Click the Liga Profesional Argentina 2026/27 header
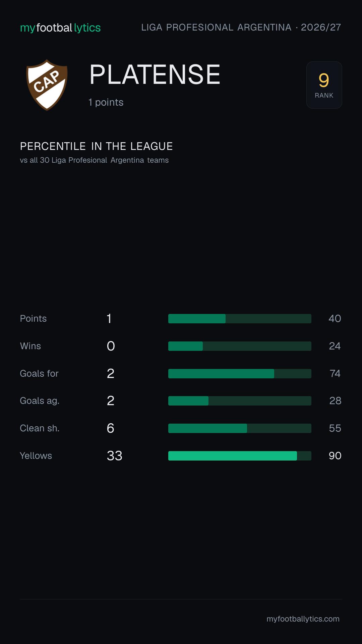This screenshot has height=644, width=362. coord(241,28)
